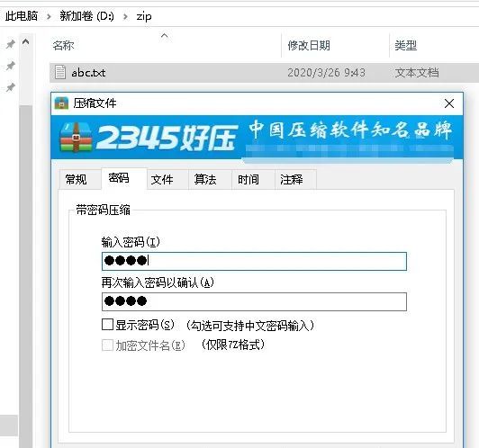
Task: Click the zip folder breadcrumb
Action: 144,16
